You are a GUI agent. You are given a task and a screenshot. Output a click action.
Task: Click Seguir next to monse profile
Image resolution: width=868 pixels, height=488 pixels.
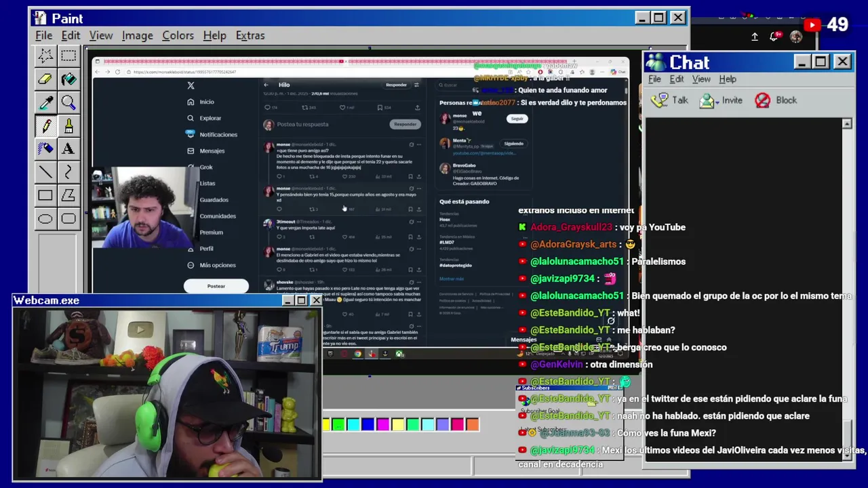point(517,119)
